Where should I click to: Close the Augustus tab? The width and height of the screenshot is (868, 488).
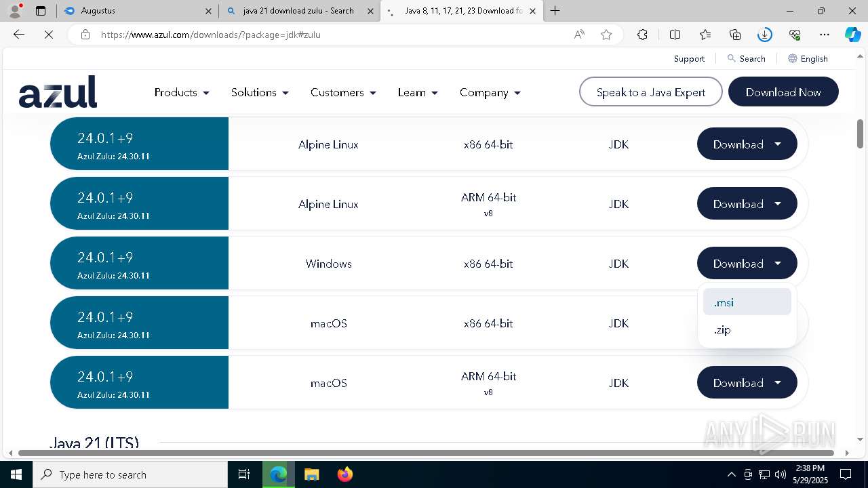pyautogui.click(x=209, y=11)
